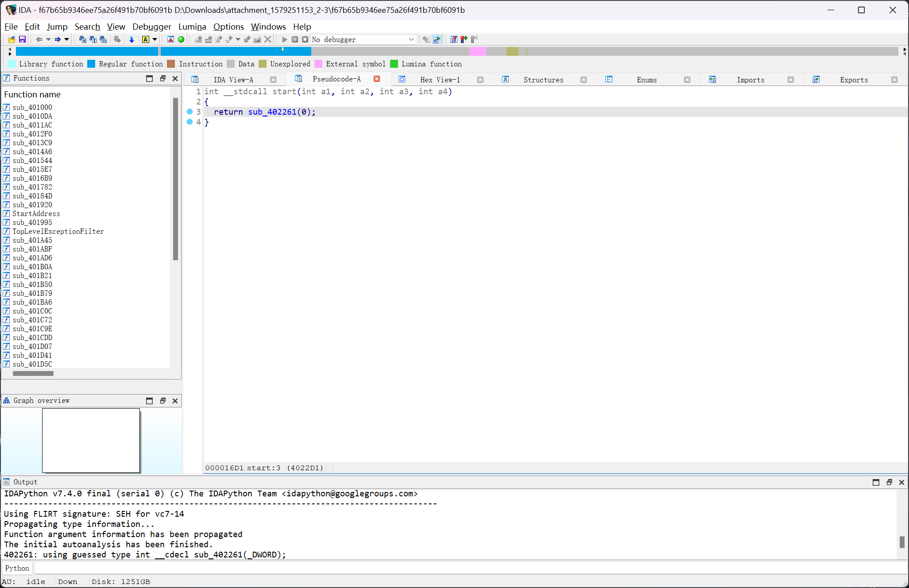Click the Open file toolbar icon
This screenshot has width=909, height=588.
(x=12, y=39)
